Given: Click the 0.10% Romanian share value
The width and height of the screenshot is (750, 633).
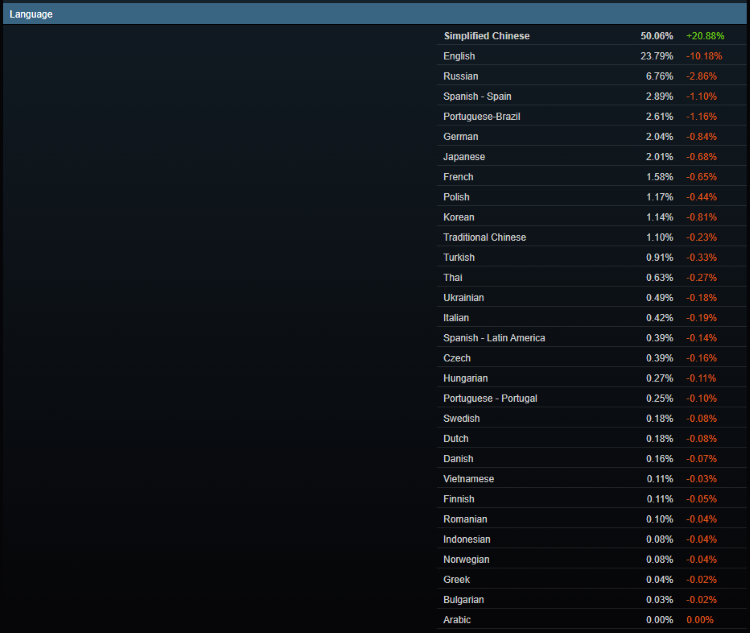Looking at the screenshot, I should click(x=660, y=519).
